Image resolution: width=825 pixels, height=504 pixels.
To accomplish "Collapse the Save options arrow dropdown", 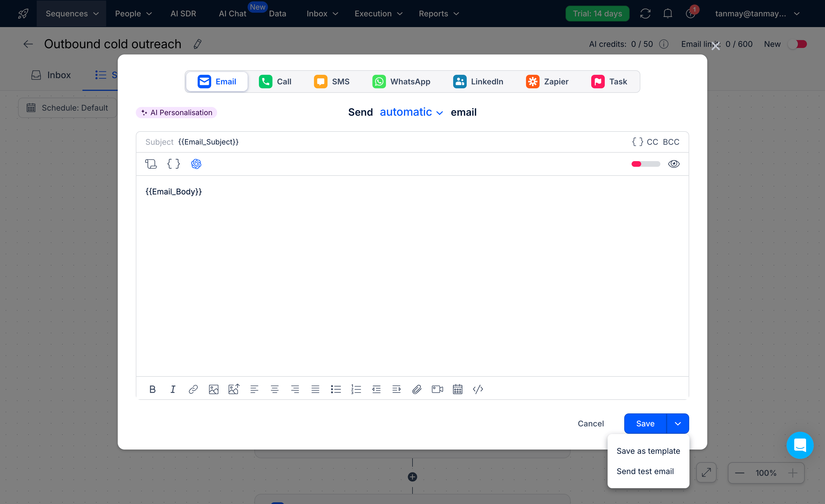I will [678, 424].
